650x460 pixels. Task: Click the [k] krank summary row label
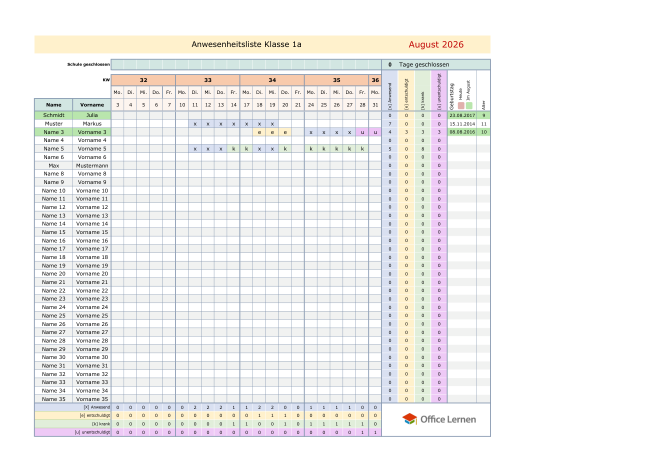(101, 424)
